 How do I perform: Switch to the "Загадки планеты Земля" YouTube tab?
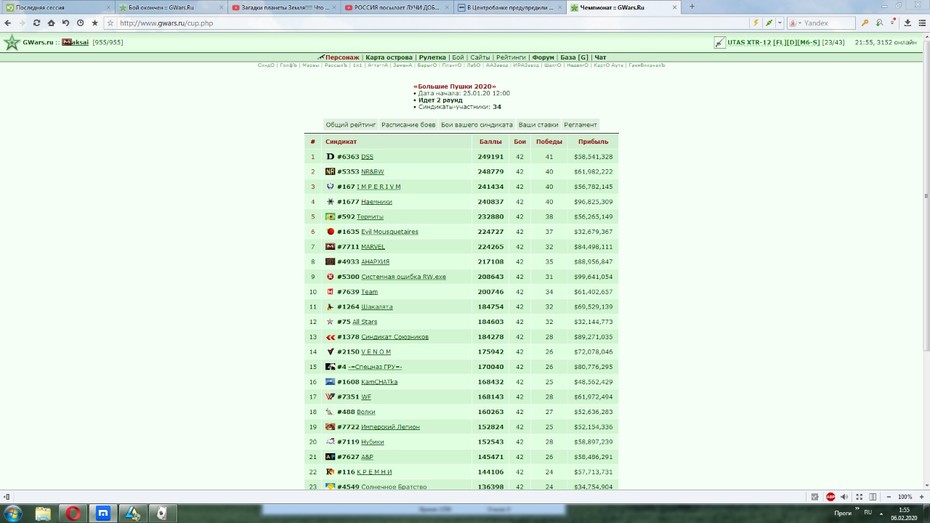[284, 7]
